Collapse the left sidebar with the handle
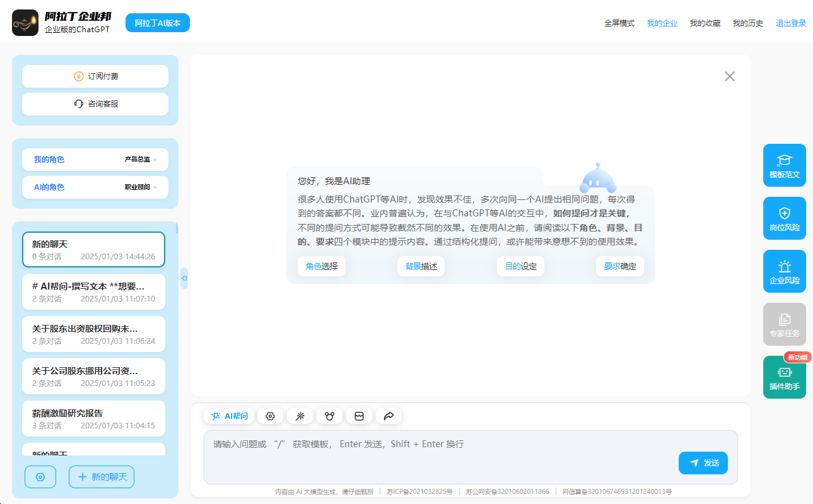Screen dimensions: 813x504 coord(184,278)
